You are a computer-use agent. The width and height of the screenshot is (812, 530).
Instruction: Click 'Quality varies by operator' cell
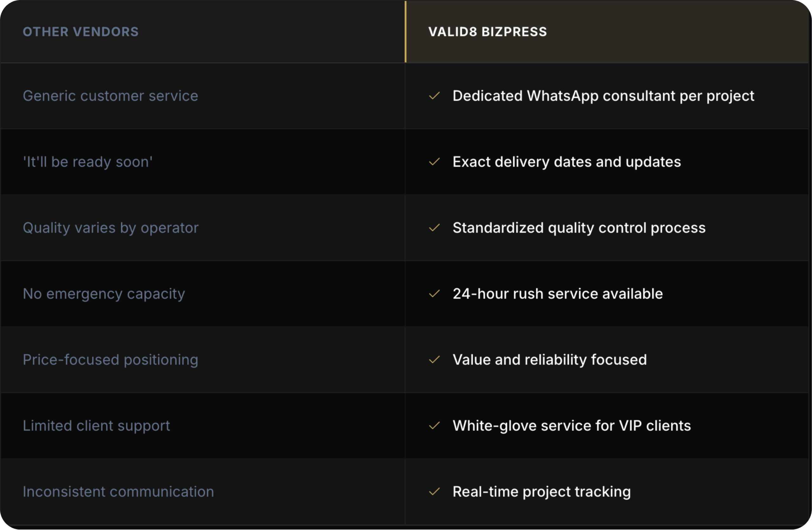click(111, 228)
